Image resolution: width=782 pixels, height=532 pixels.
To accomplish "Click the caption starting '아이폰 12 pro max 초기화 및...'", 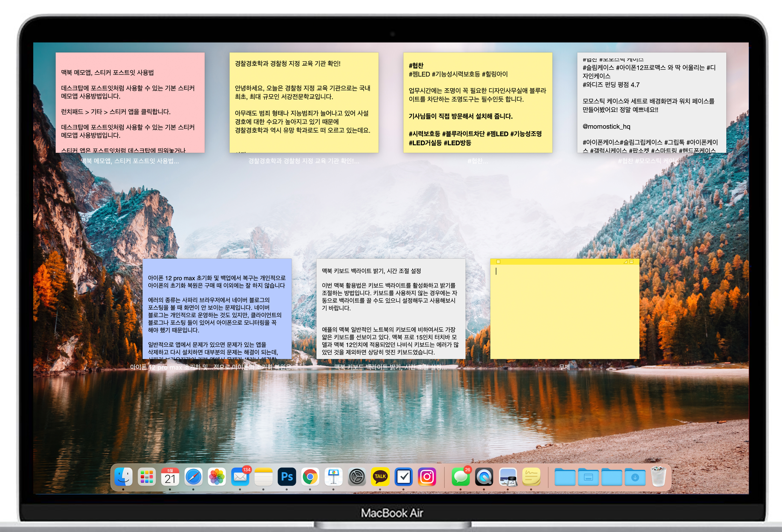I will point(214,367).
